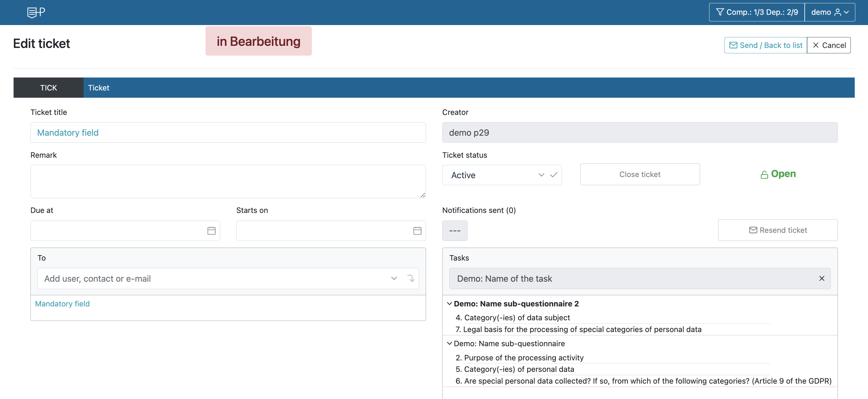Click the checkmark beside Ticket status
Image resolution: width=868 pixels, height=399 pixels.
point(554,175)
